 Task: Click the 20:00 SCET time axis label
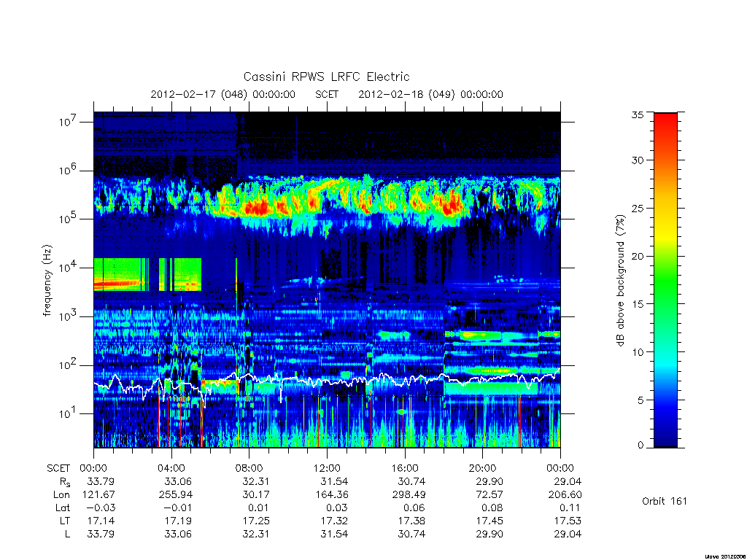coord(483,468)
